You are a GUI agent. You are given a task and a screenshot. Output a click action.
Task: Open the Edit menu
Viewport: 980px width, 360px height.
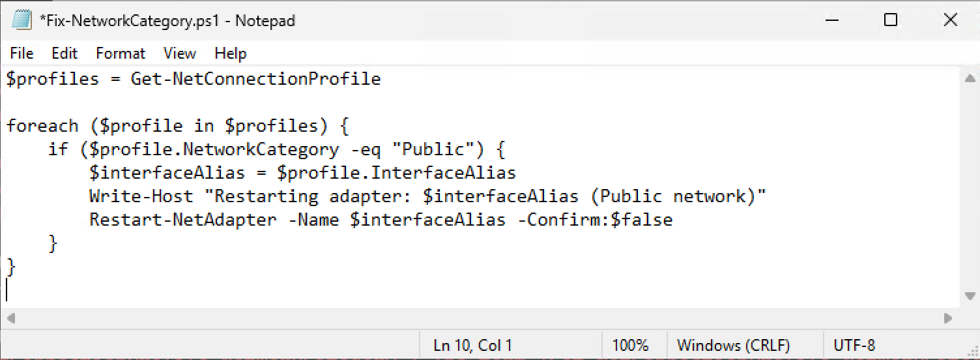65,53
